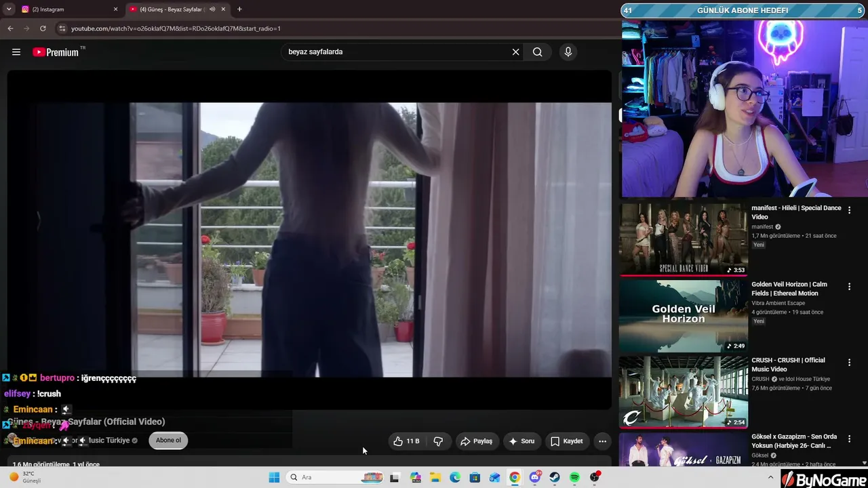Open Microsoft Store from the taskbar
Image resolution: width=868 pixels, height=488 pixels.
pyautogui.click(x=475, y=477)
